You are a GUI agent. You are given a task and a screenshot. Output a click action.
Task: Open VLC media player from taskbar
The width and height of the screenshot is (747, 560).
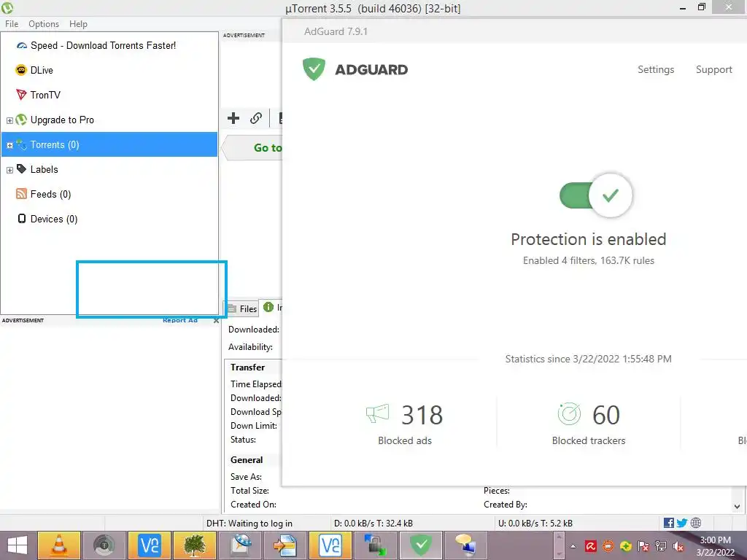tap(59, 545)
